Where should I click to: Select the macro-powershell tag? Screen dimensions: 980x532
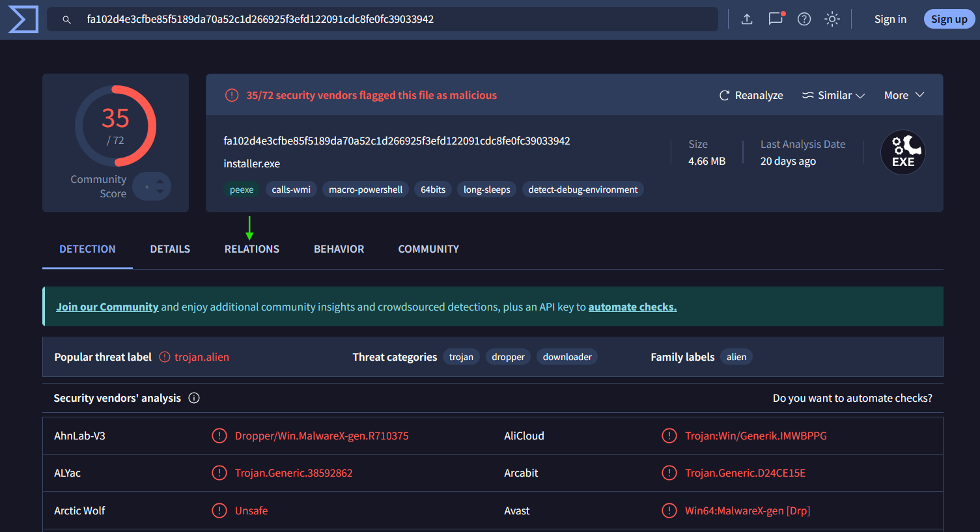pyautogui.click(x=365, y=189)
